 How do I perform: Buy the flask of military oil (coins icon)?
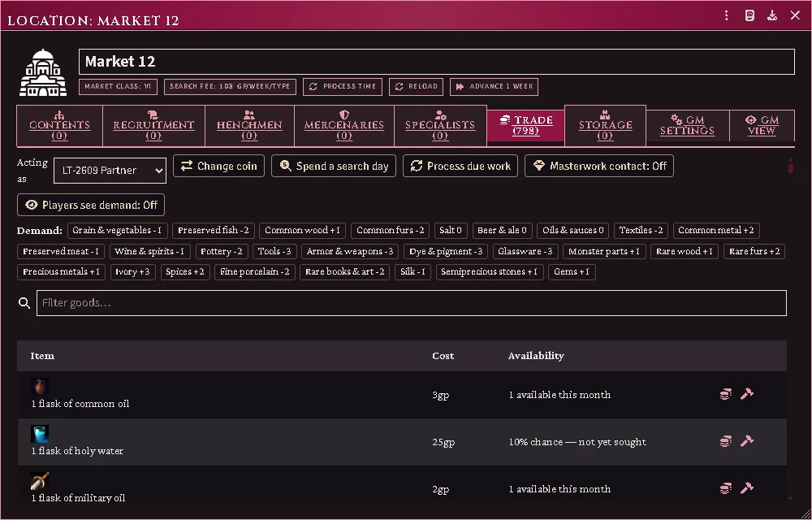coord(725,489)
